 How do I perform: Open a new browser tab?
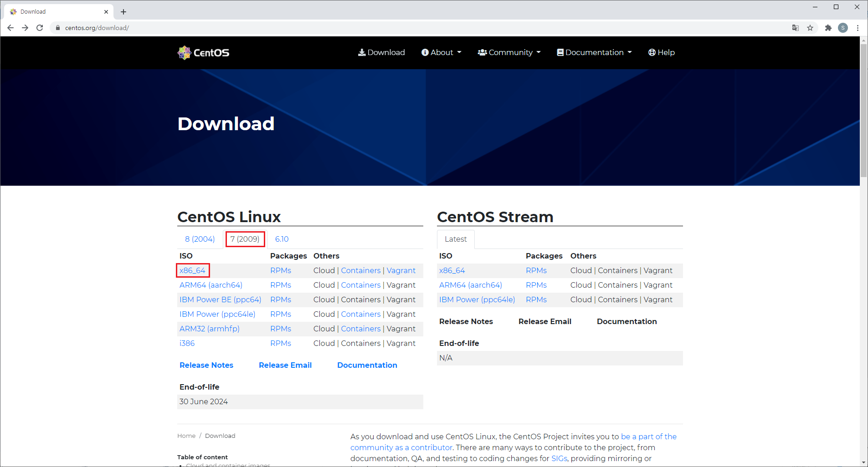click(x=123, y=12)
